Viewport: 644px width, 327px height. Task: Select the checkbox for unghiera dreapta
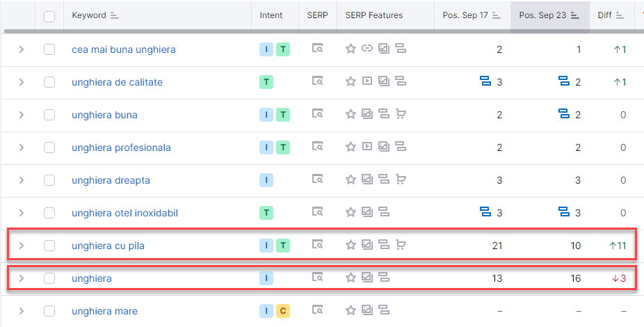click(x=49, y=180)
